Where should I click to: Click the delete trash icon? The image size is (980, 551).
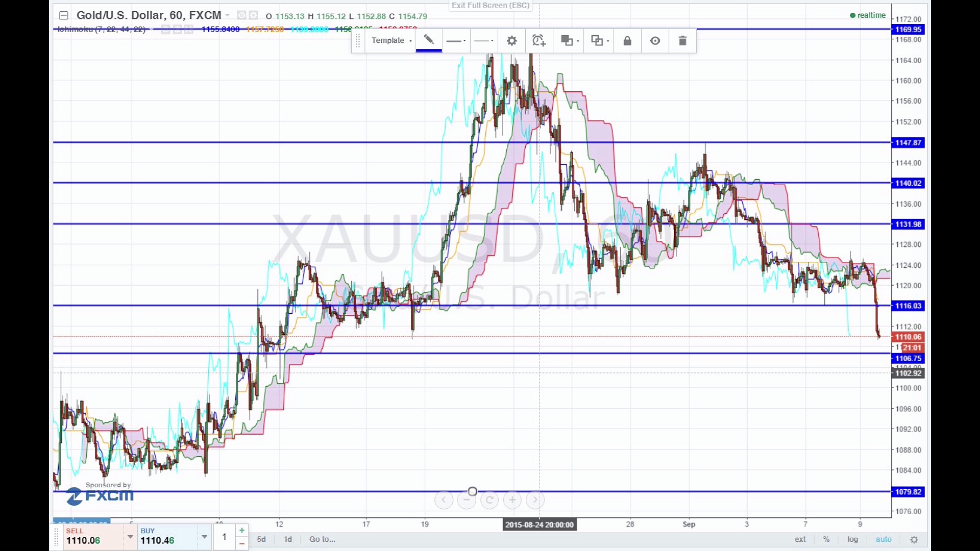point(682,41)
